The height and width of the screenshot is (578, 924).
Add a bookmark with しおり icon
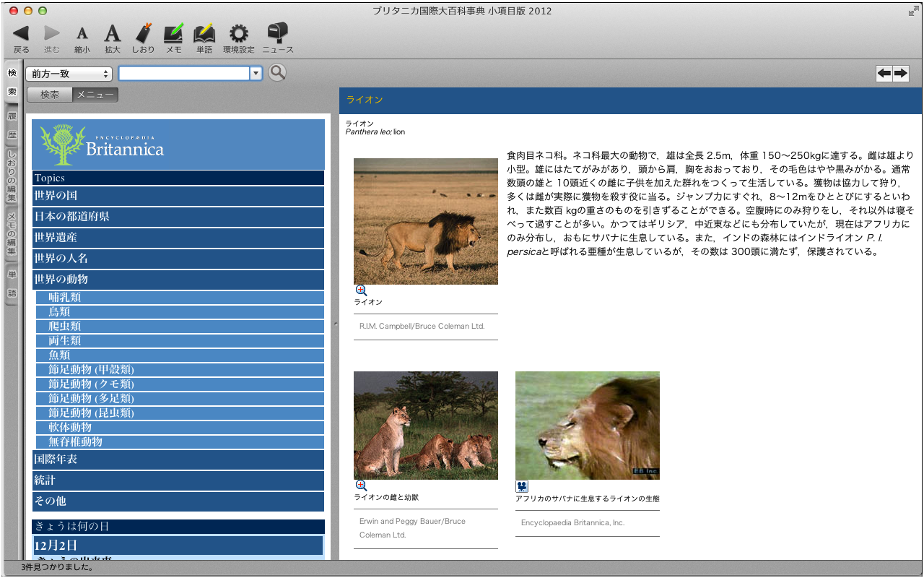coord(143,33)
